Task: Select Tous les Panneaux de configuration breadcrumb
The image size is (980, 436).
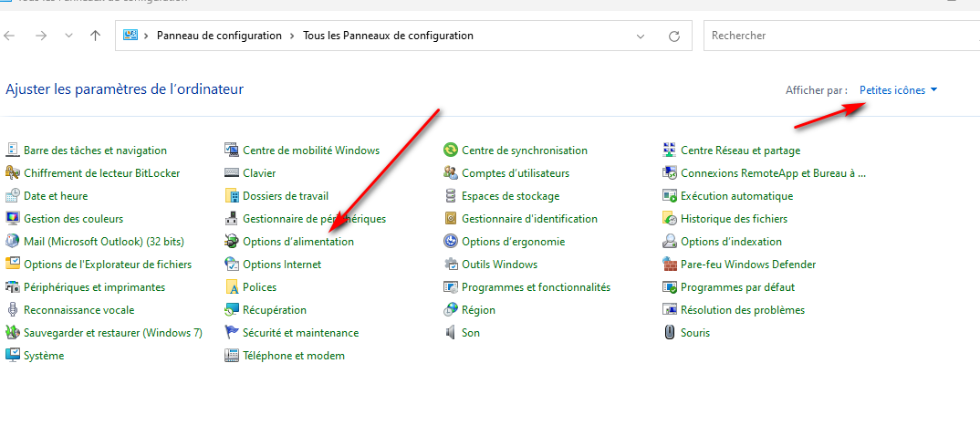Action: coord(388,36)
